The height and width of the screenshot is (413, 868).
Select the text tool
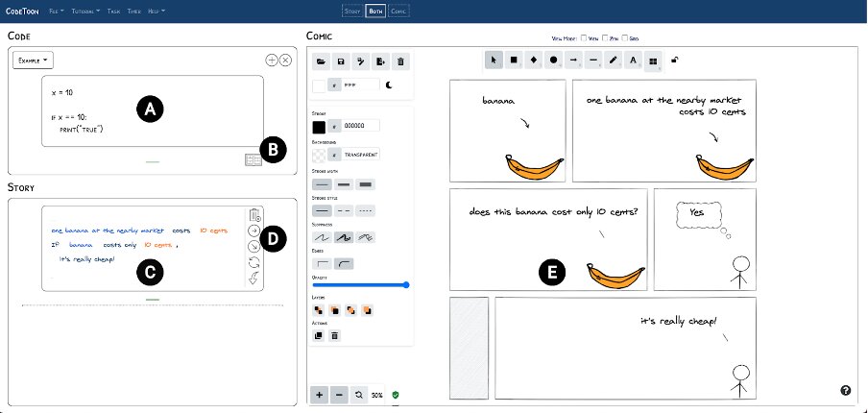tap(633, 60)
